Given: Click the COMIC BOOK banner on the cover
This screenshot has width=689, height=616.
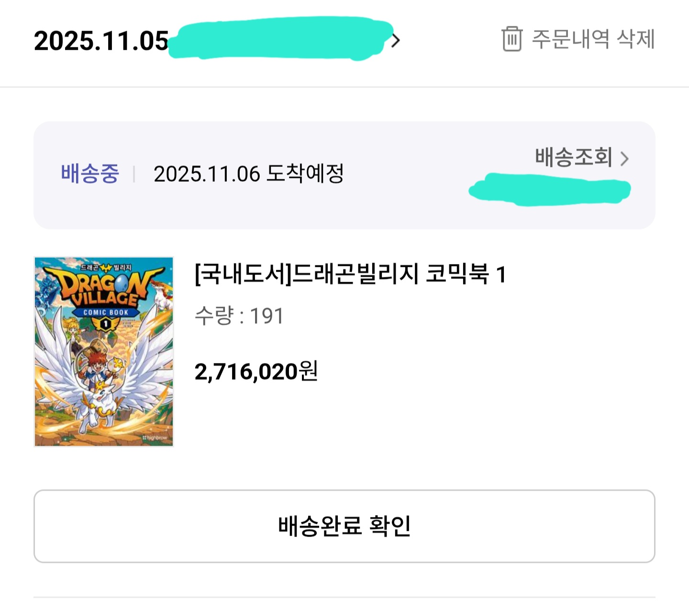Looking at the screenshot, I should [x=106, y=312].
